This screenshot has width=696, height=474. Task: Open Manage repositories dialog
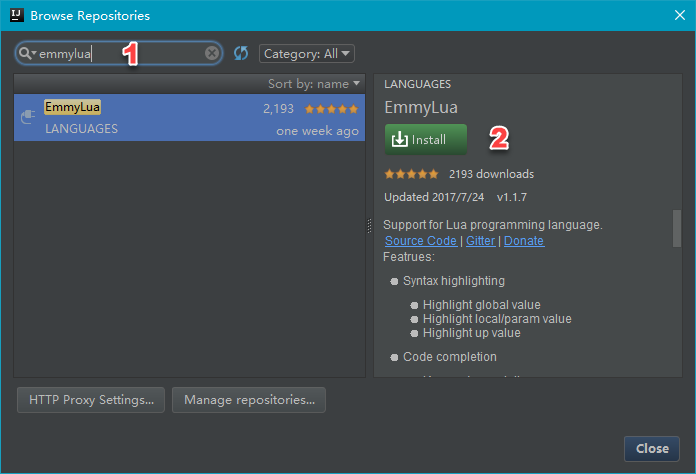pyautogui.click(x=249, y=400)
